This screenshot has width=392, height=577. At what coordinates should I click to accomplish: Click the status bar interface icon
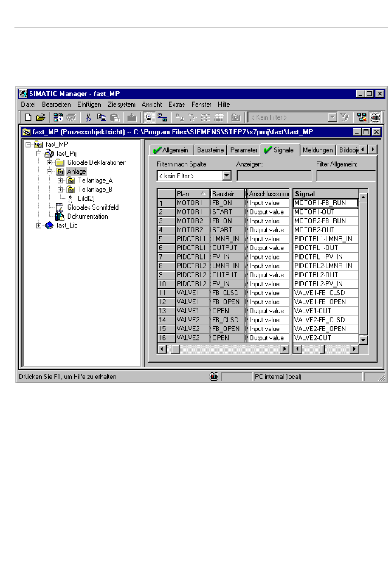pyautogui.click(x=214, y=377)
